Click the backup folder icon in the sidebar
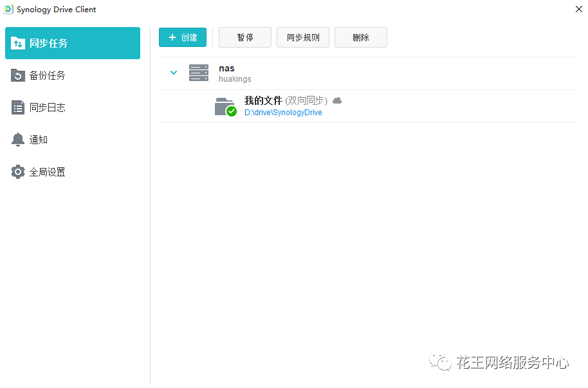 click(x=17, y=75)
